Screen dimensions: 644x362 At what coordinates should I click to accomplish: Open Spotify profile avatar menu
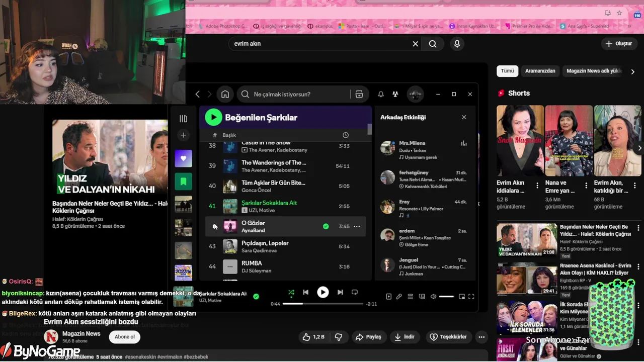[x=415, y=94]
